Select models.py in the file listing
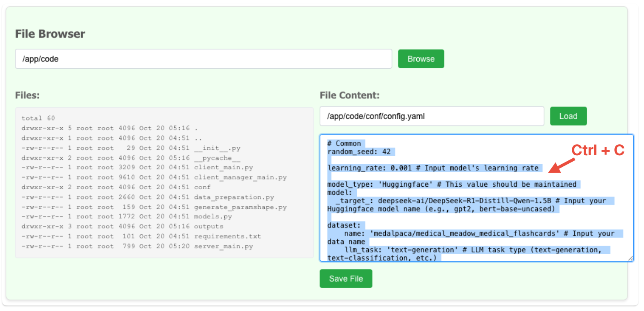 (212, 216)
